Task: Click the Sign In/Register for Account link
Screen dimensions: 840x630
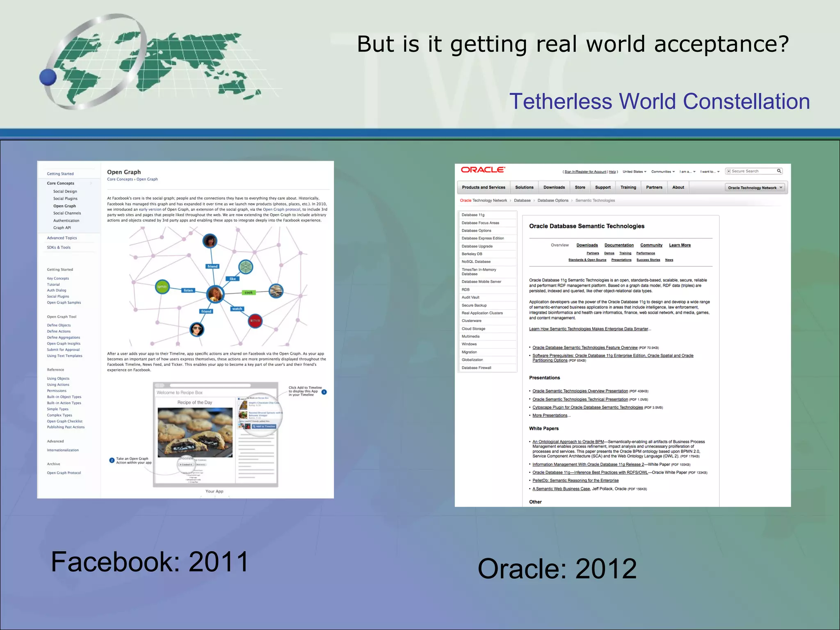Action: click(x=585, y=172)
